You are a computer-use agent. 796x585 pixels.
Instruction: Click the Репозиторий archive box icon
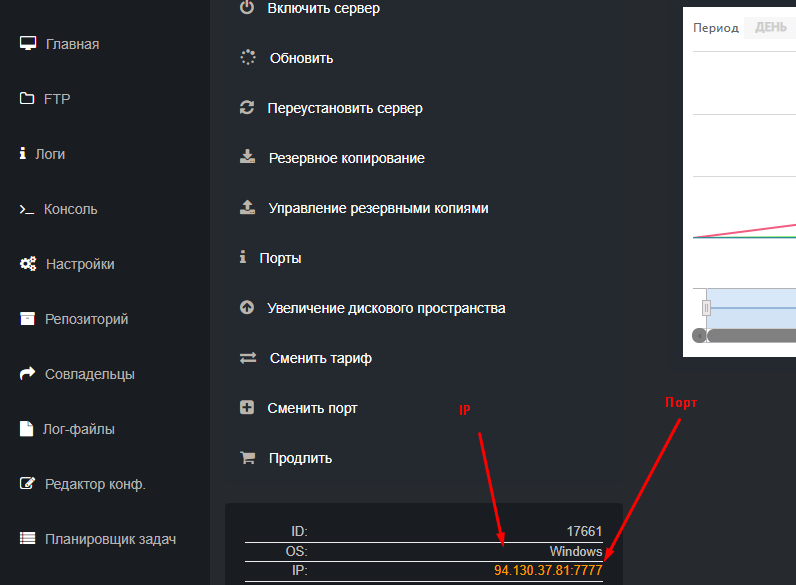[28, 319]
